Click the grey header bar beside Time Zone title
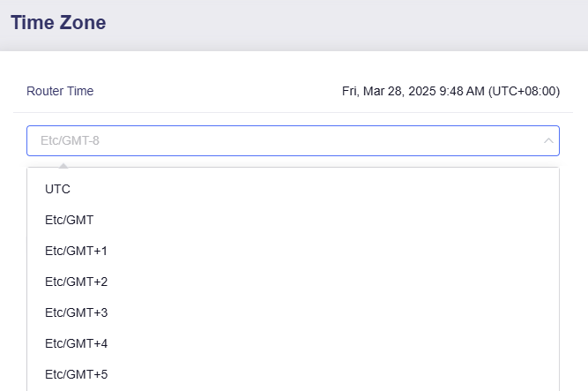 353,24
